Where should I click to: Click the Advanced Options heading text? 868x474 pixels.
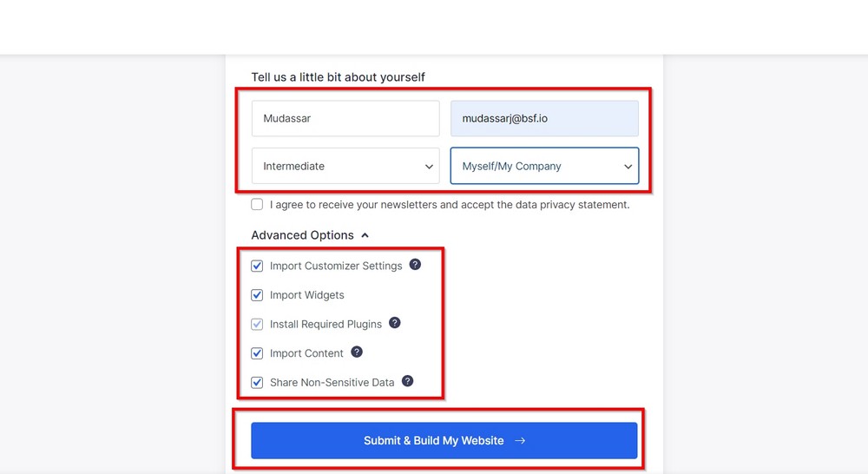point(302,235)
